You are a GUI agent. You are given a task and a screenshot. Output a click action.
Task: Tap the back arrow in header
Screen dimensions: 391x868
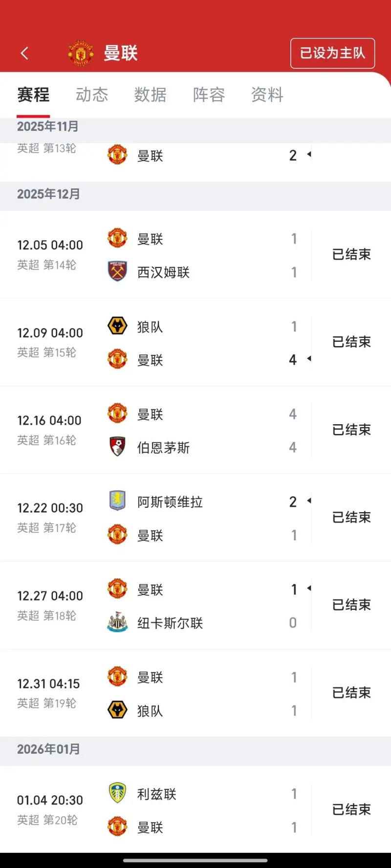[24, 53]
